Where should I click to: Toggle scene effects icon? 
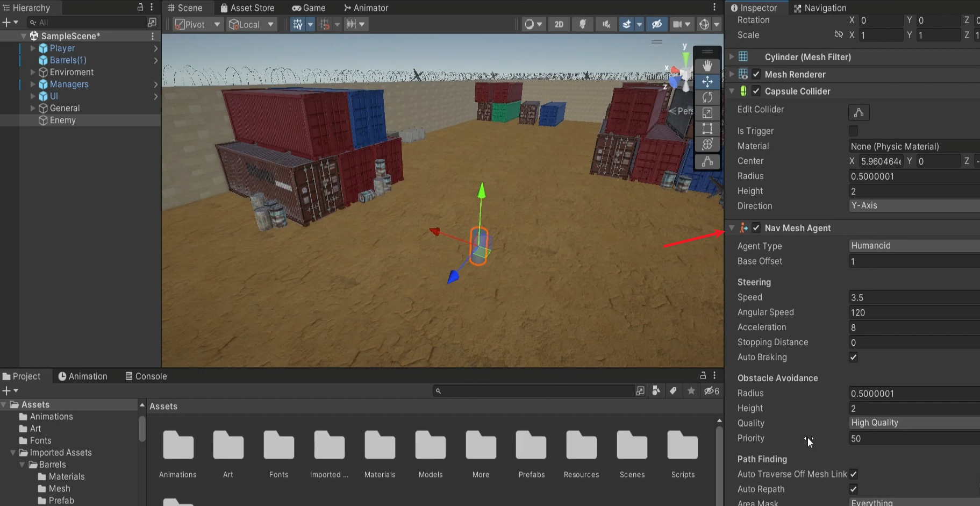click(626, 24)
